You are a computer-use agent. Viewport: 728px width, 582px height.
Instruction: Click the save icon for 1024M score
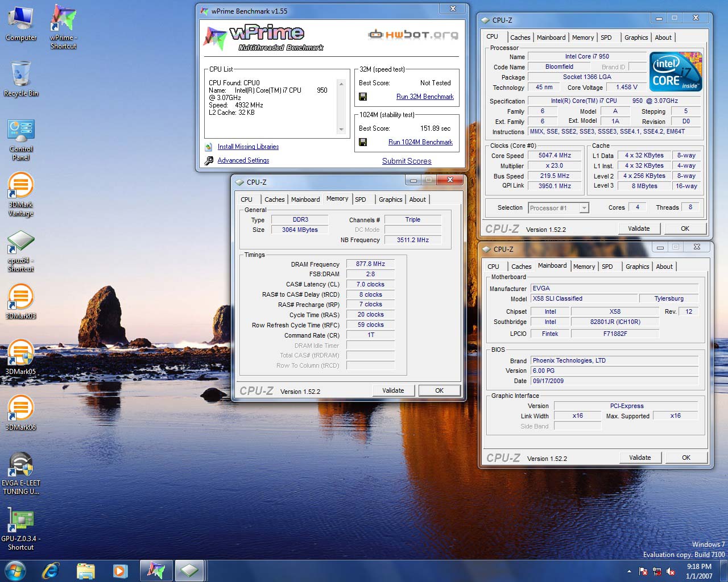click(x=363, y=142)
